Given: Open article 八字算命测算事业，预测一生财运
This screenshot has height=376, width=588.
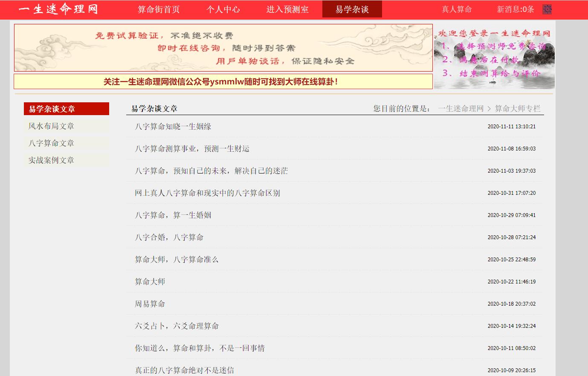Looking at the screenshot, I should (192, 148).
